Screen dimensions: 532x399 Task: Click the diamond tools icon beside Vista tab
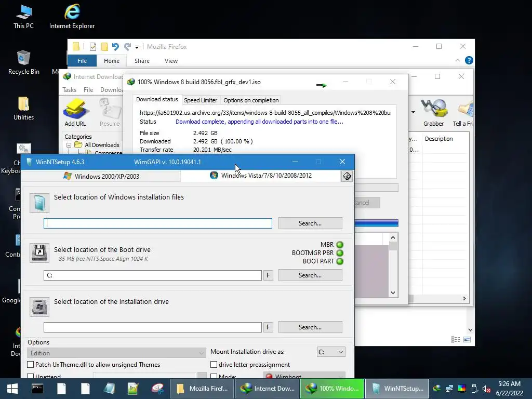(x=347, y=176)
